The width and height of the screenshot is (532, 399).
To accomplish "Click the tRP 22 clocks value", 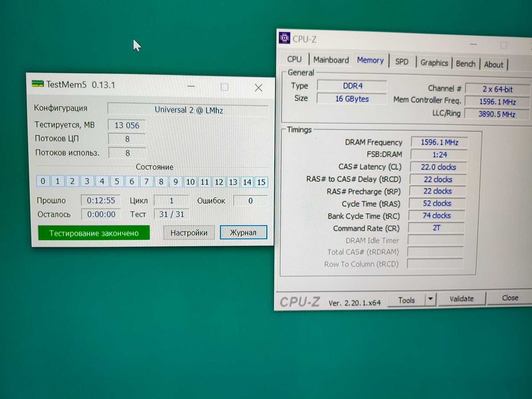I will point(437,191).
